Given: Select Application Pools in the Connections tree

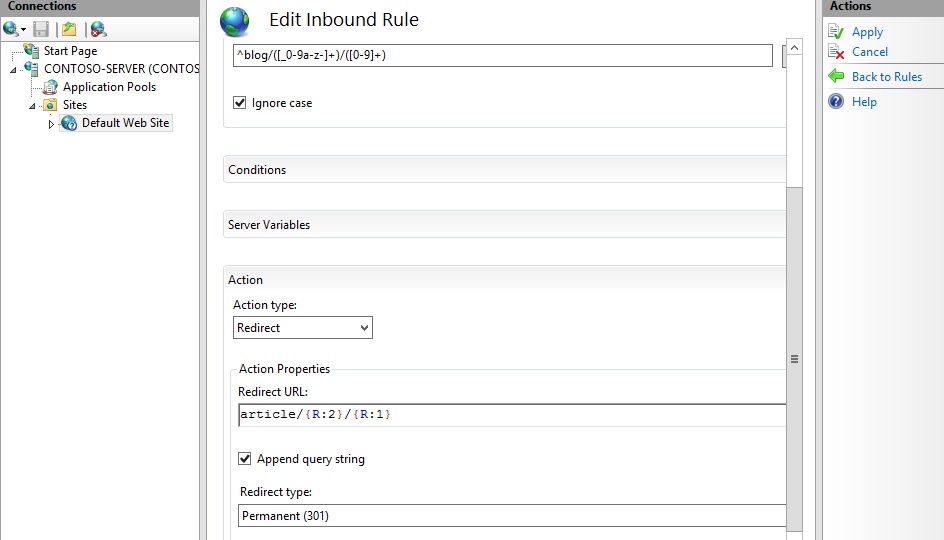Looking at the screenshot, I should pyautogui.click(x=109, y=87).
